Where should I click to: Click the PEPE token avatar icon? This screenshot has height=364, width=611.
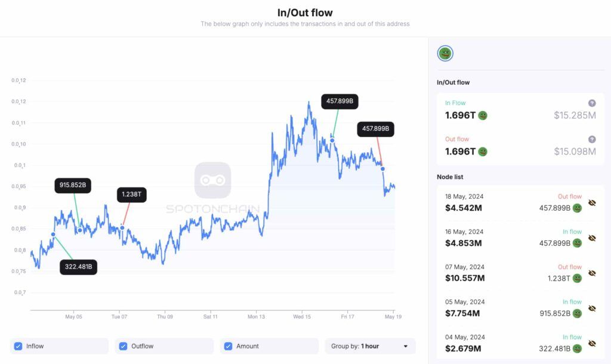445,53
